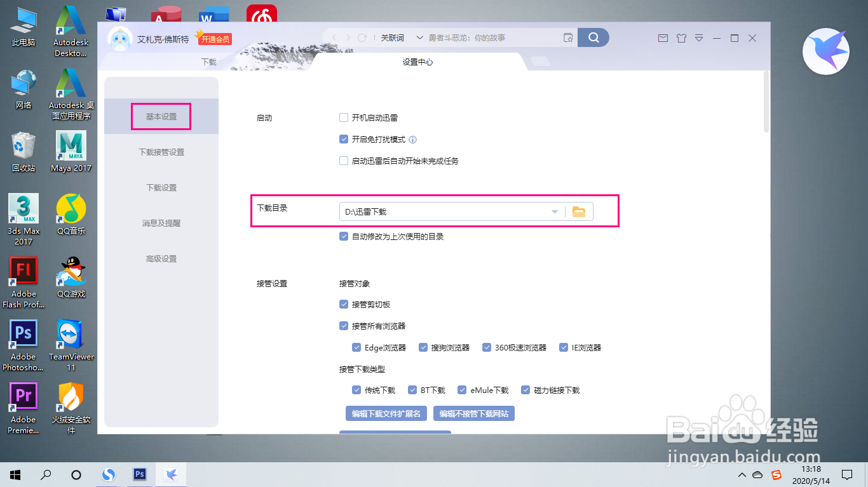Go back with the left arrow in search bar

pyautogui.click(x=334, y=37)
